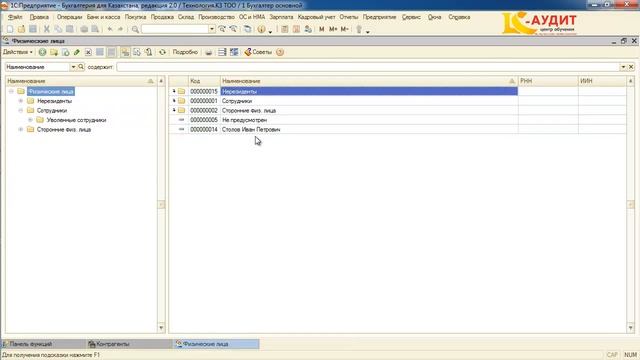Select Сотрудники folder in the left tree
Viewport: 640px width, 360px height.
point(51,111)
